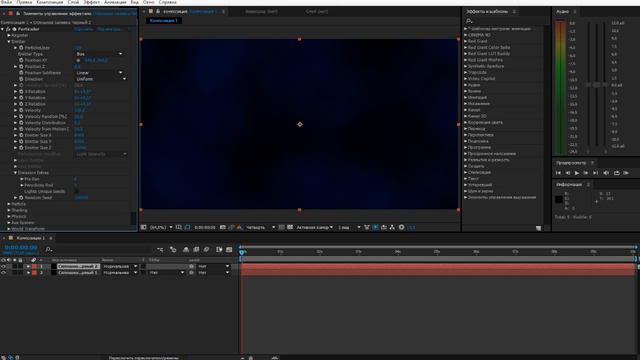Step back one frame in Preview panel
The height and width of the screenshot is (360, 640).
click(x=567, y=173)
